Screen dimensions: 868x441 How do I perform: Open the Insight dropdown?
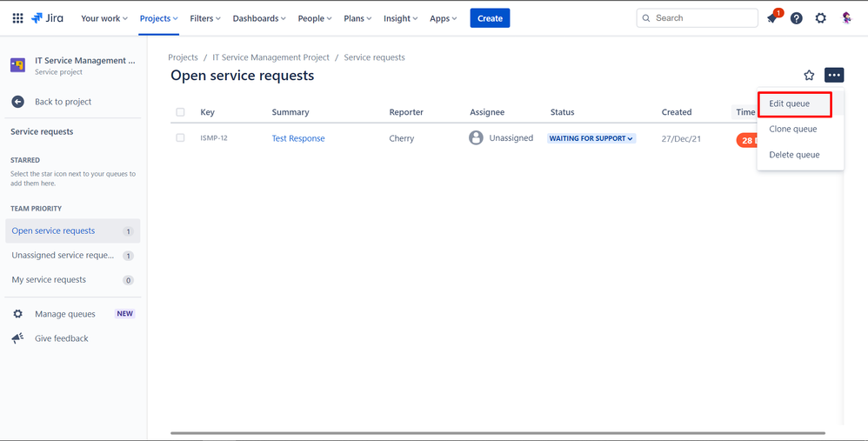click(401, 18)
